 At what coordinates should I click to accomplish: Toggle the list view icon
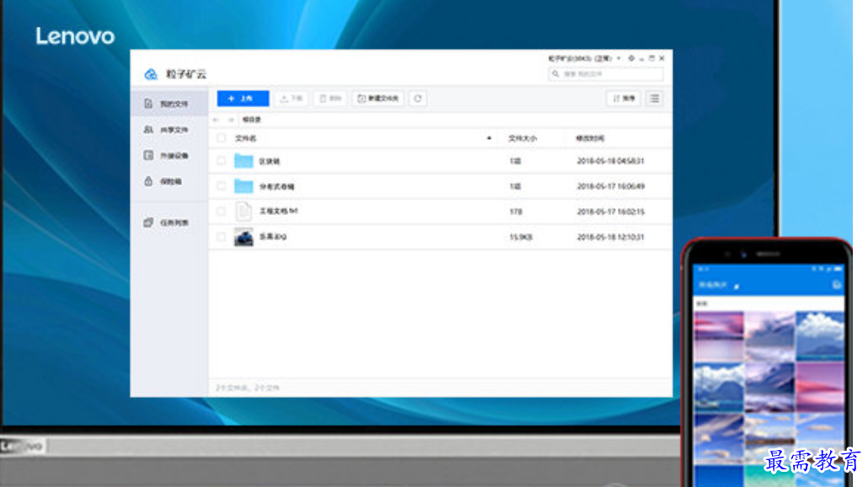(655, 99)
